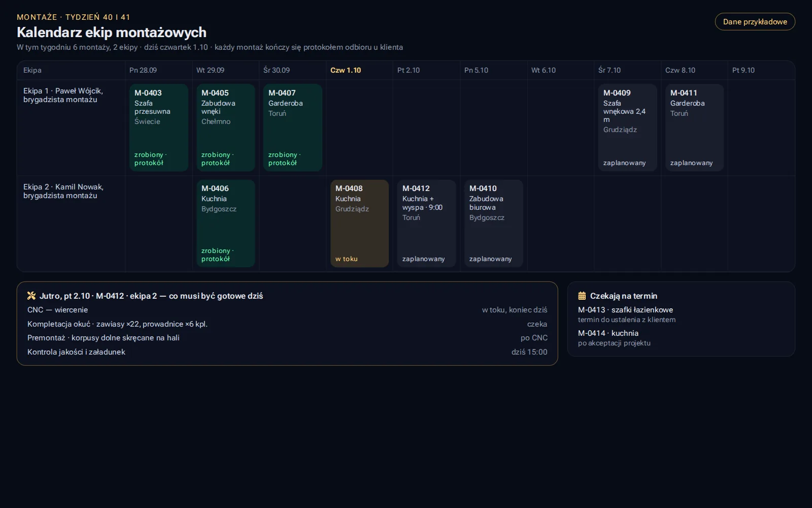Select the M-0407 Garderoba Toruń card
The height and width of the screenshot is (508, 812).
pos(293,128)
